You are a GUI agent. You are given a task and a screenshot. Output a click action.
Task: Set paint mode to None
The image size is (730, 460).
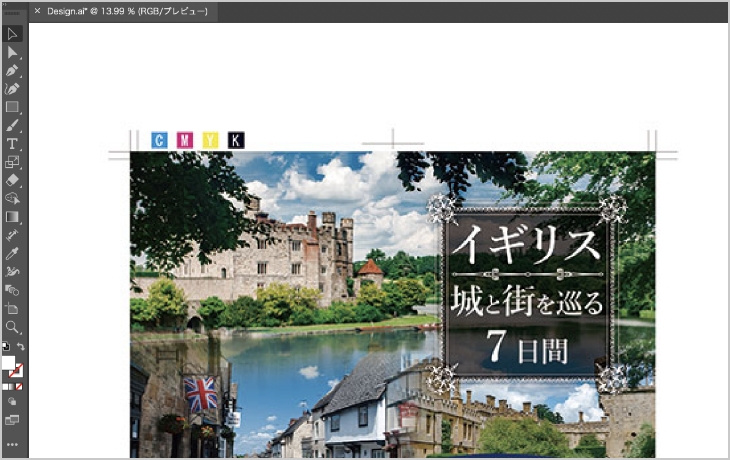(x=19, y=386)
